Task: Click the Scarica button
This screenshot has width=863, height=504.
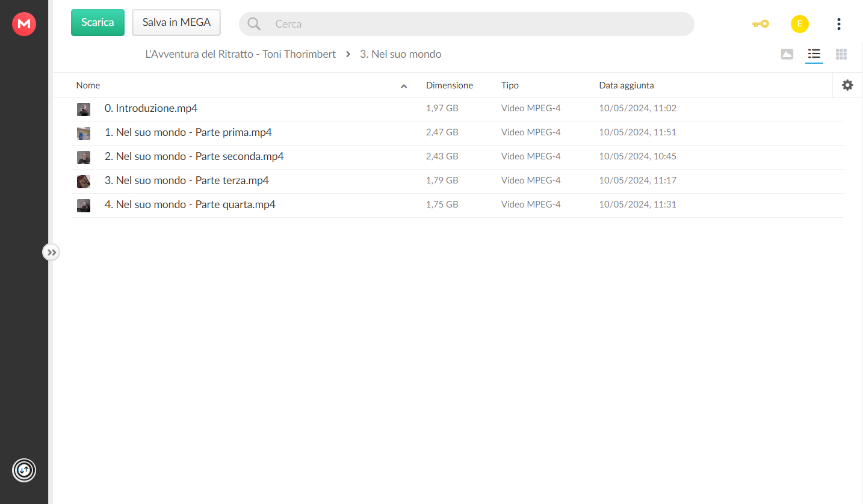Action: pos(97,22)
